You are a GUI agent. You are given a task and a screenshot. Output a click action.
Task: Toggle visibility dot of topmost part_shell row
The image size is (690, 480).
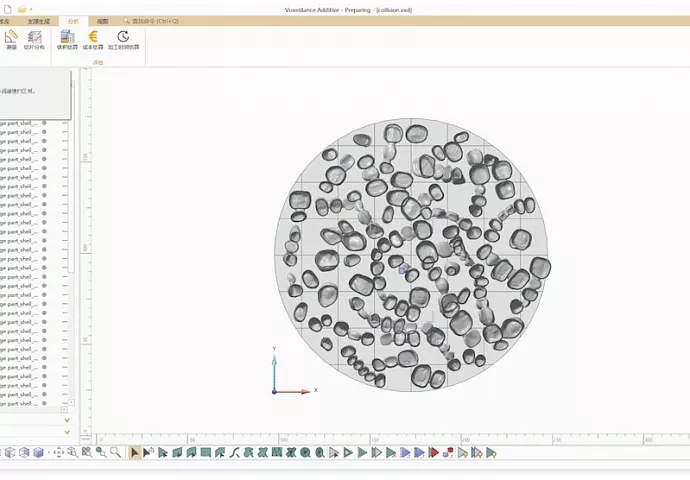[x=44, y=123]
